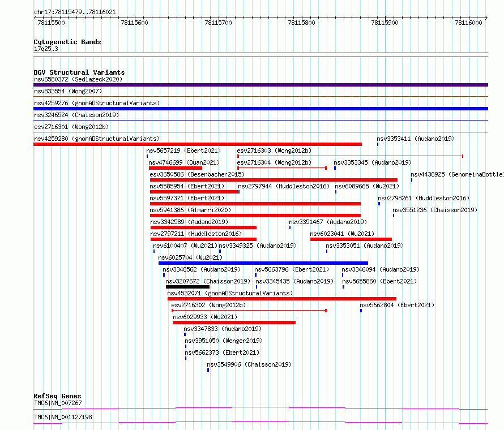The image size is (504, 430).
Task: Select the red nsv6029933 variant bar
Action: tap(234, 322)
